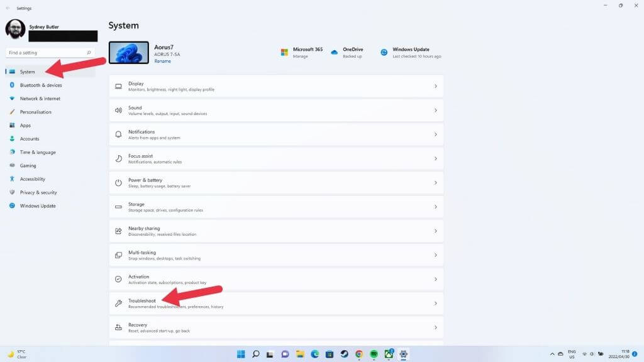Open the OneDrive cloud icon

point(335,53)
